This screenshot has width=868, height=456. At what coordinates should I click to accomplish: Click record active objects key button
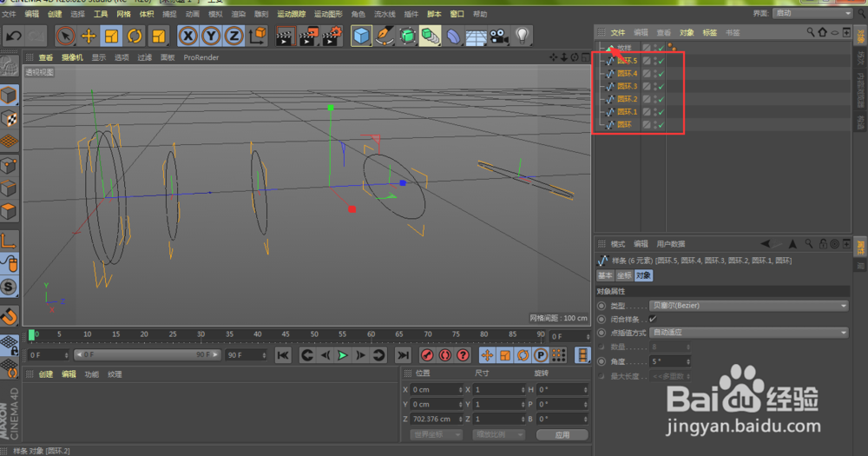(427, 355)
